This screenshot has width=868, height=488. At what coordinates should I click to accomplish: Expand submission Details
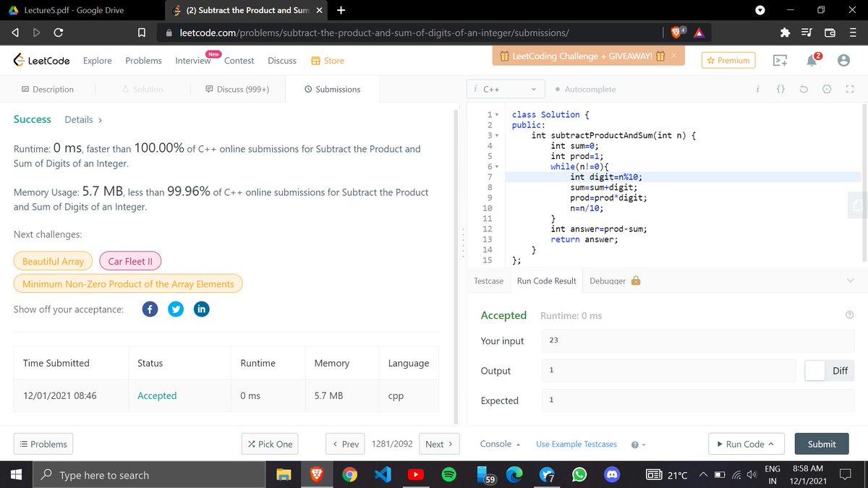[x=83, y=119]
